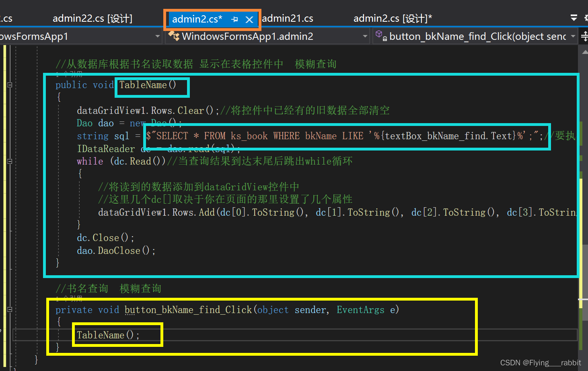Open the button_bkName_find_Click member dropdown

coord(573,36)
